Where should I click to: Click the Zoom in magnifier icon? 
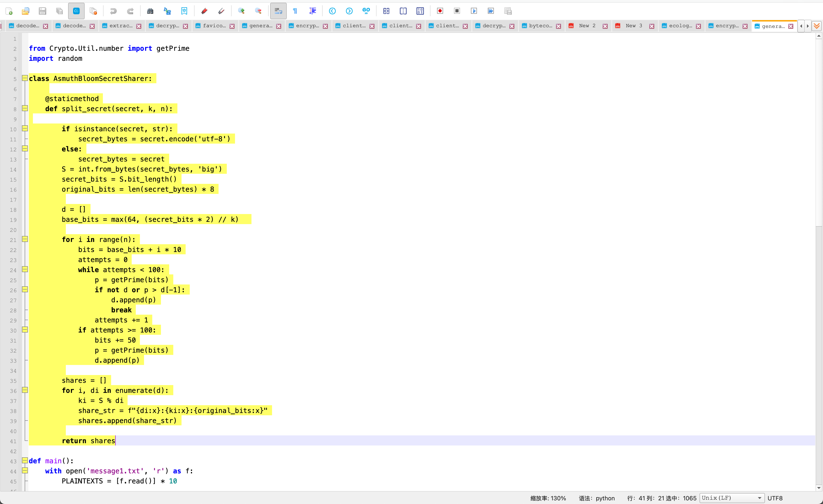pos(241,11)
